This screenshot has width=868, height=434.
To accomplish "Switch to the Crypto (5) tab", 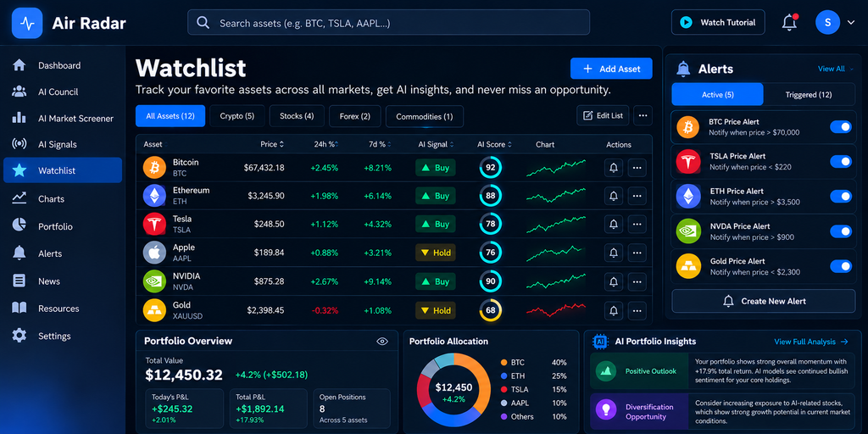I will tap(237, 116).
